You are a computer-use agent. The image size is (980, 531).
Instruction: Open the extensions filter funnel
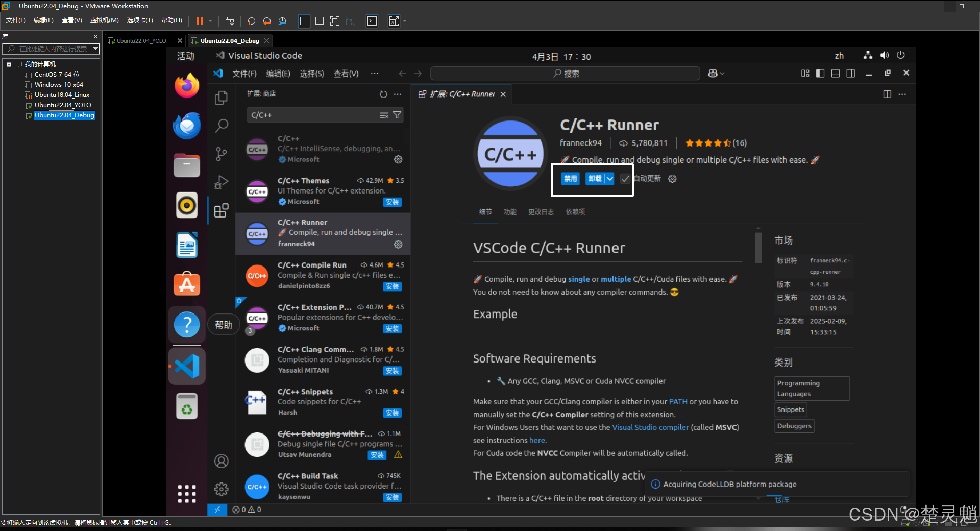click(397, 115)
